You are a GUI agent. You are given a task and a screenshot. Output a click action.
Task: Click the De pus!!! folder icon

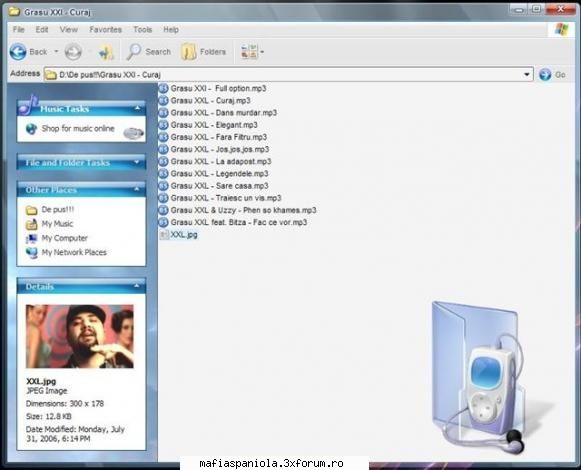[31, 210]
